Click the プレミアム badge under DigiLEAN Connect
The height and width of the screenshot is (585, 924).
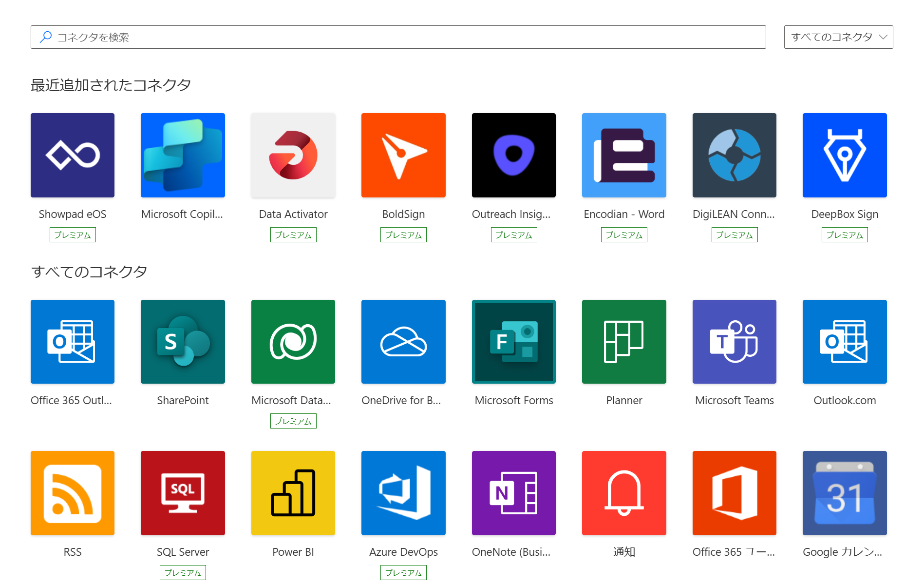point(735,235)
